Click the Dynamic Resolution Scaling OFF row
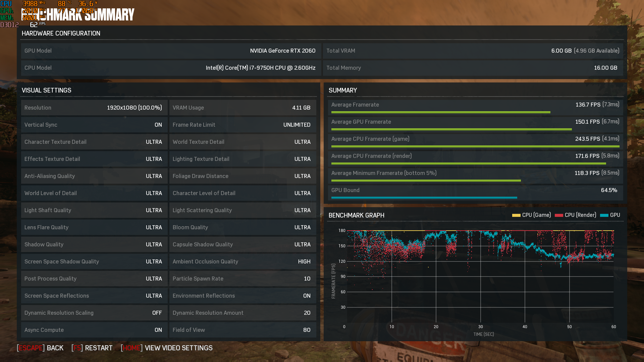This screenshot has height=362, width=644. click(x=94, y=313)
